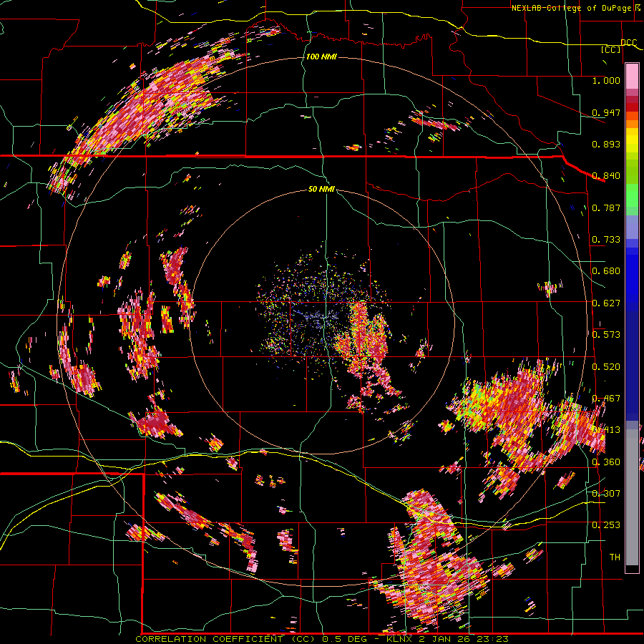Click the TH threshold label in legend
Image resolution: width=644 pixels, height=644 pixels.
(615, 557)
